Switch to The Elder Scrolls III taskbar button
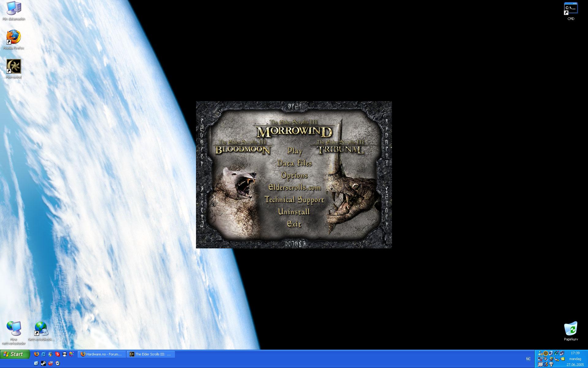Viewport: 588px width, 368px height. tap(151, 354)
